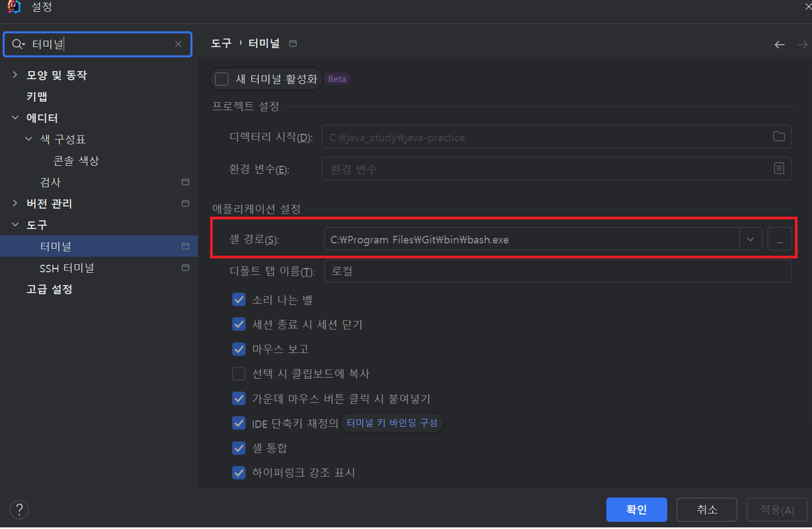Click project-level icon on 검사 row
The height and width of the screenshot is (529, 812).
click(185, 182)
